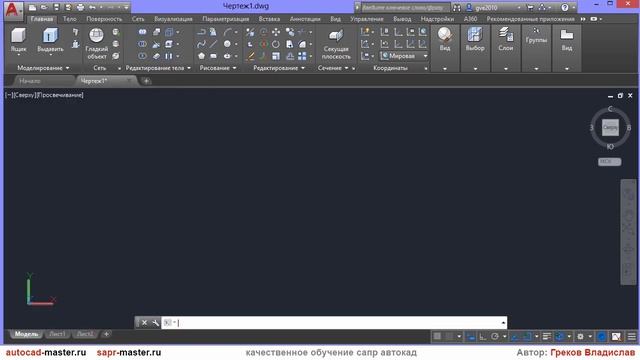The height and width of the screenshot is (360, 640).
Task: Select the Scale tool in Редактирование panel
Action: [x=276, y=56]
